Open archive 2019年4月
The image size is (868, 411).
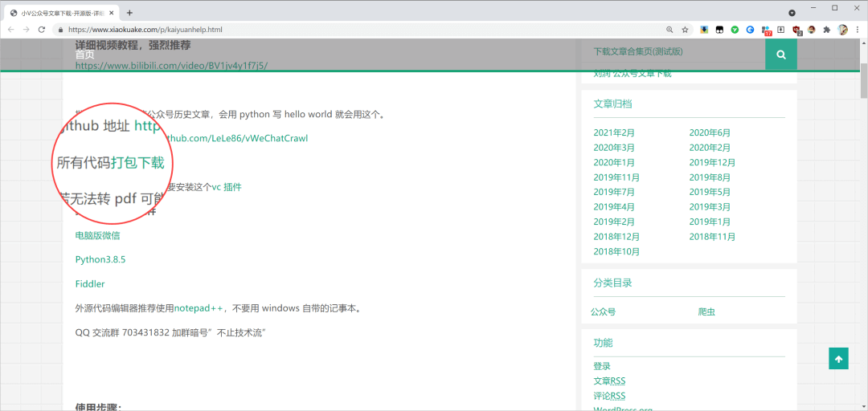(614, 207)
